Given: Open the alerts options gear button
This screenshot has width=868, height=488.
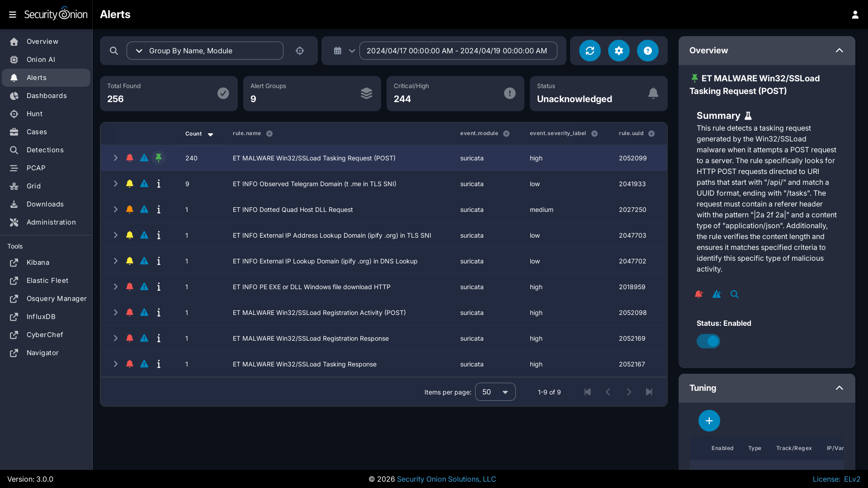Looking at the screenshot, I should click(619, 51).
